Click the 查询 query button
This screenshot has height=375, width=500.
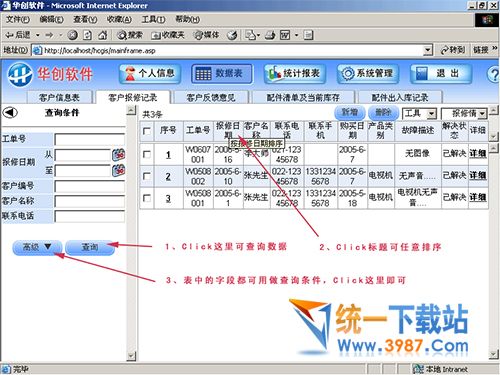tap(90, 247)
